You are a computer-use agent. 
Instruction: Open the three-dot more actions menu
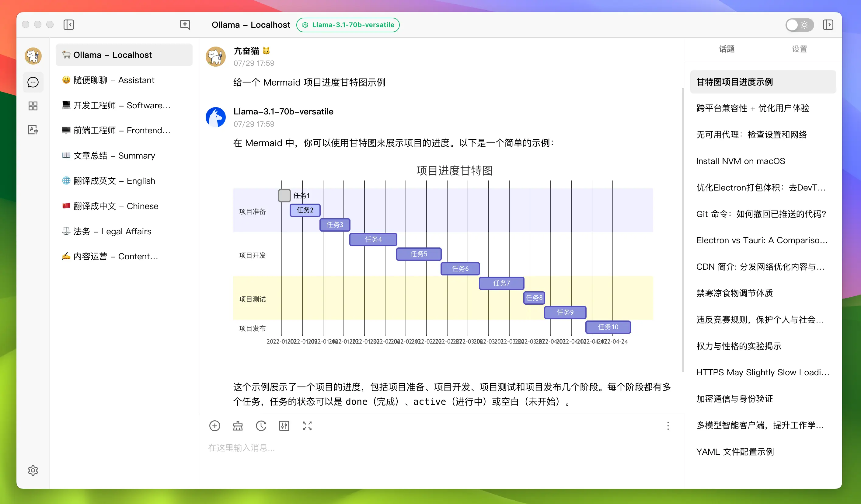tap(668, 426)
